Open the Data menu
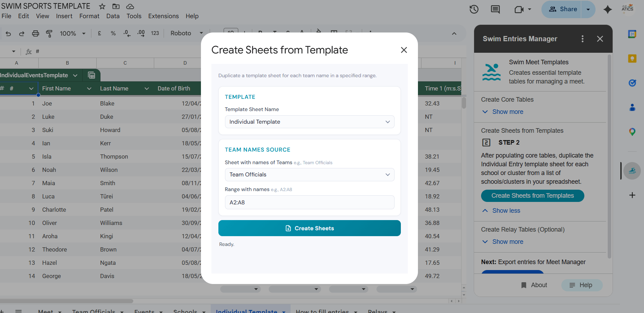Viewport: 644px width, 313px height. (x=113, y=16)
